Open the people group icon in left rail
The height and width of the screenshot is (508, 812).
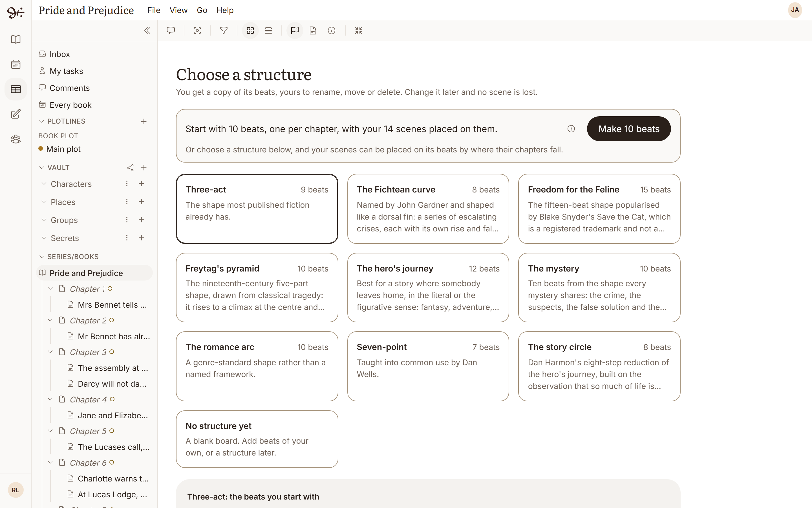pyautogui.click(x=16, y=139)
